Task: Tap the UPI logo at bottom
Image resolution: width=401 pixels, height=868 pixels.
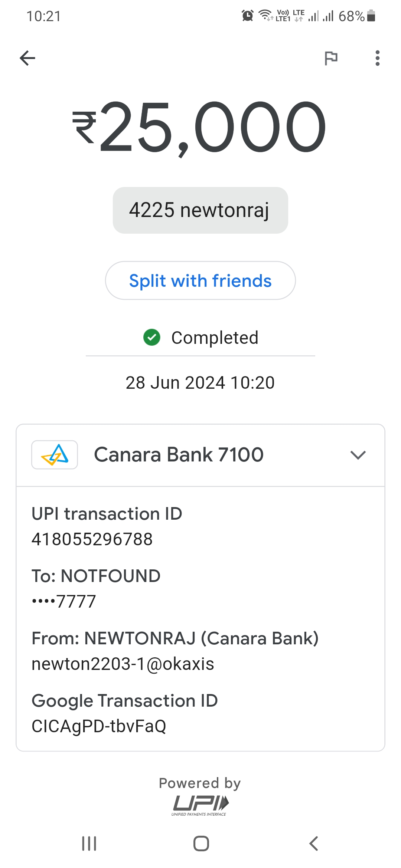Action: (200, 805)
